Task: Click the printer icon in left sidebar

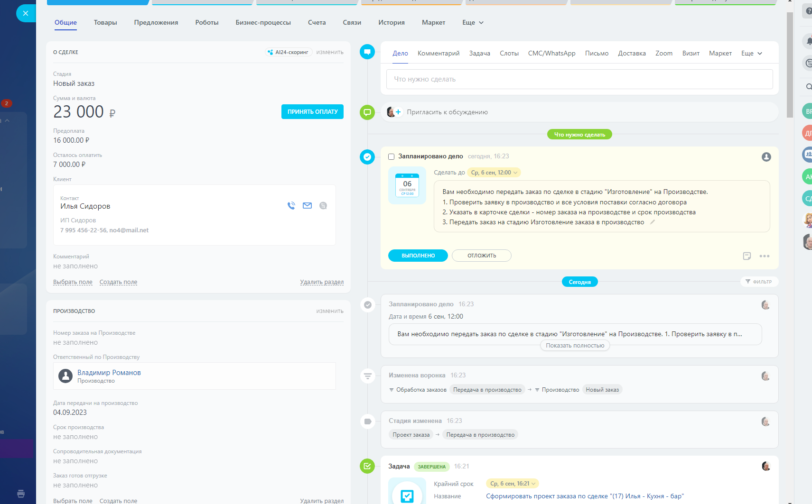Action: pyautogui.click(x=21, y=494)
